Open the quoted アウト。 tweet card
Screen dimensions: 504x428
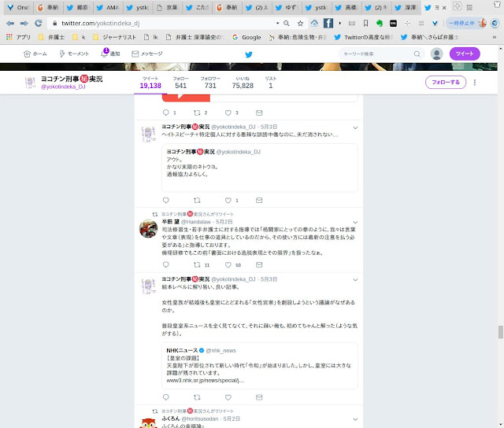[x=260, y=168]
